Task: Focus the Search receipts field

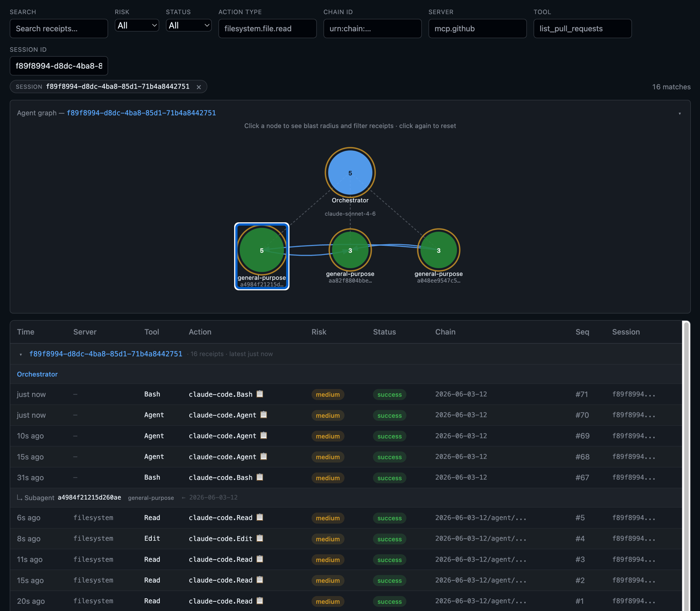Action: click(59, 28)
